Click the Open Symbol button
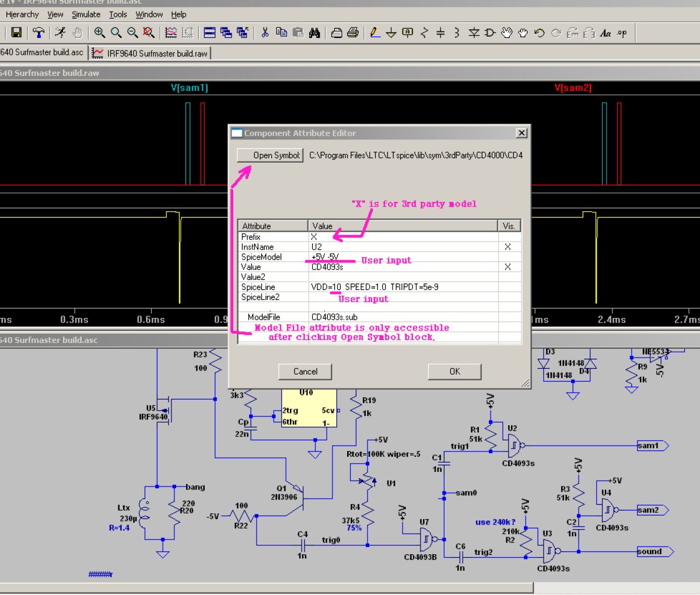Screen dimensions: 700x595 click(270, 155)
